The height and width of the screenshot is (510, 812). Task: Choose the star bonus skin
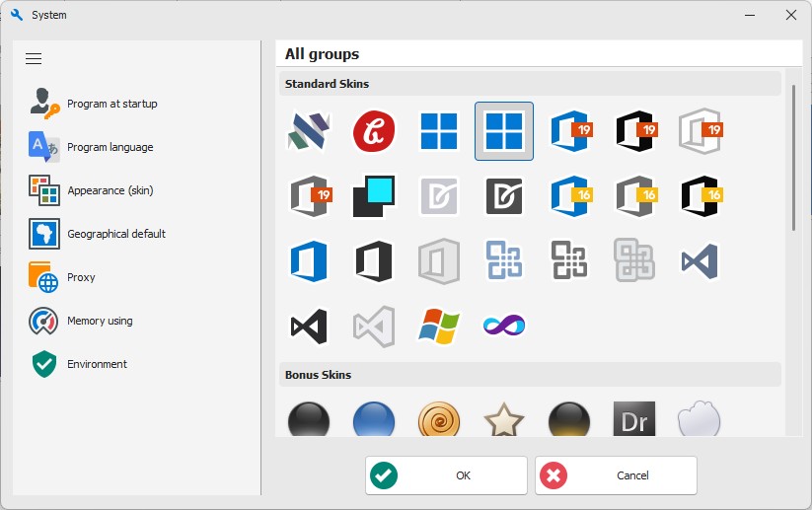[x=504, y=418]
